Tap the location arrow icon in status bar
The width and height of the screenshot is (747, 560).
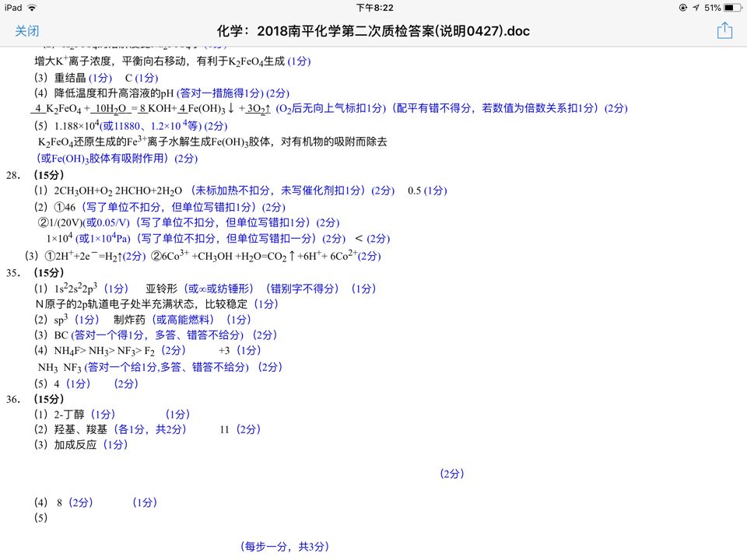pyautogui.click(x=695, y=8)
